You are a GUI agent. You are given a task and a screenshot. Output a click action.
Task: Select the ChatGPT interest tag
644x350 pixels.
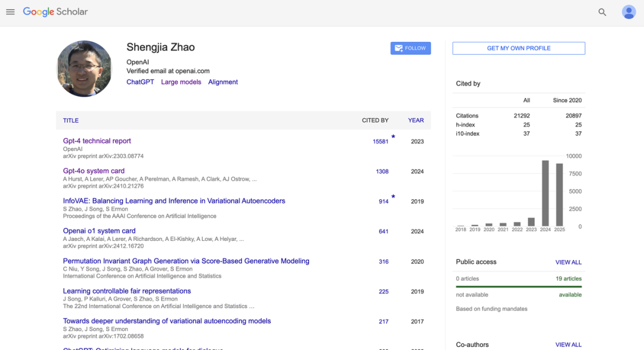(x=140, y=82)
